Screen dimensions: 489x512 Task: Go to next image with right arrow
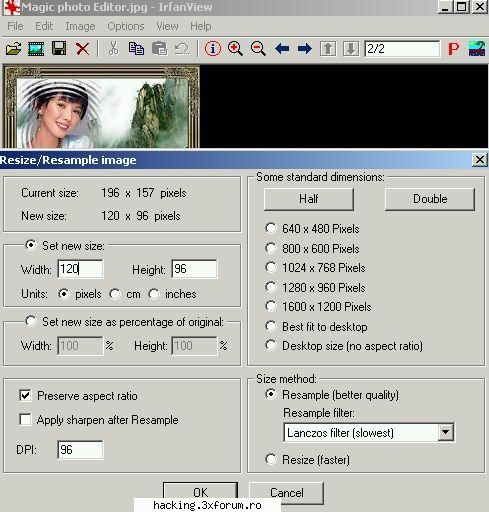click(x=305, y=49)
